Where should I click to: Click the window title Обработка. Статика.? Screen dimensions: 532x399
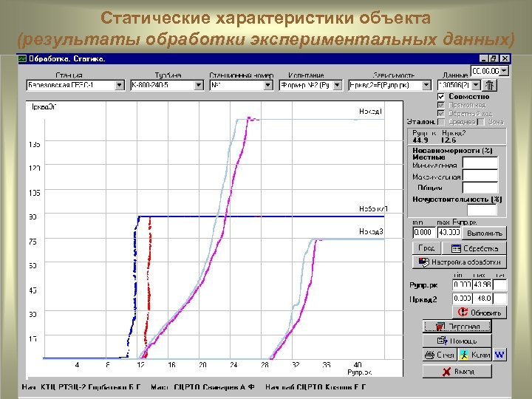pos(66,58)
